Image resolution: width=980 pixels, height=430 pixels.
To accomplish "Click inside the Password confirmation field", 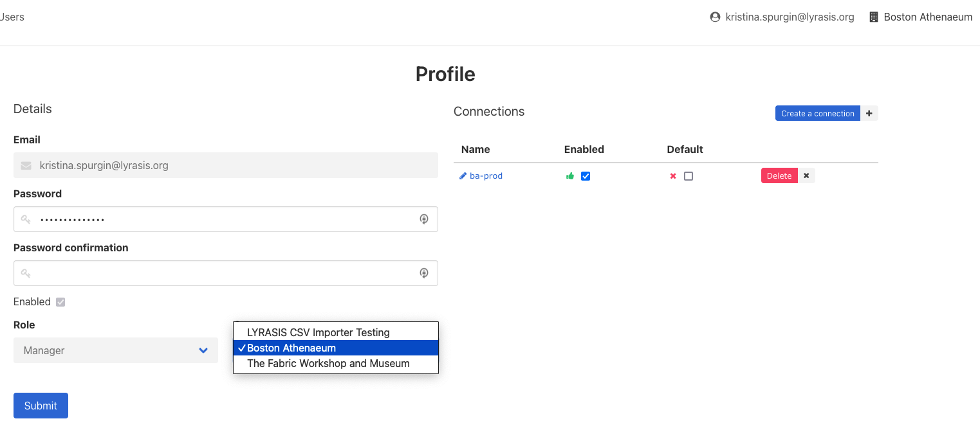I will click(x=225, y=273).
